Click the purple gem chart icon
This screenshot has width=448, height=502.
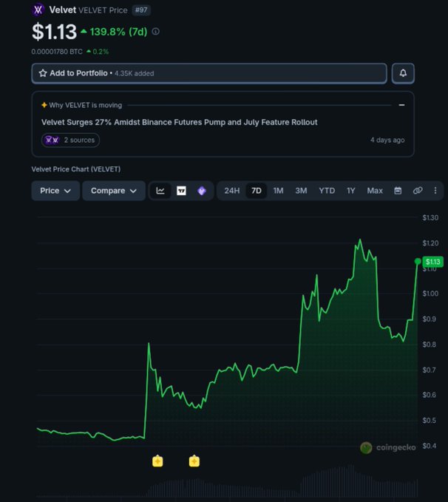coord(202,191)
